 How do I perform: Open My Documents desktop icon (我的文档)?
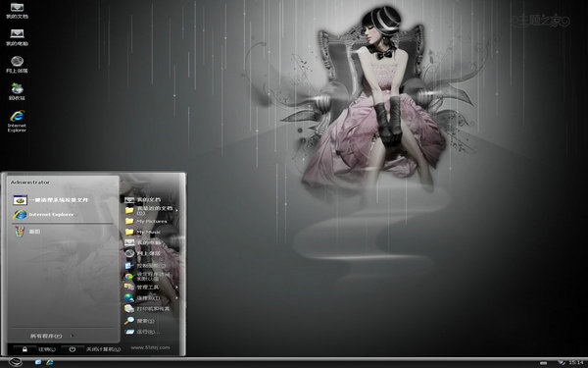point(17,10)
